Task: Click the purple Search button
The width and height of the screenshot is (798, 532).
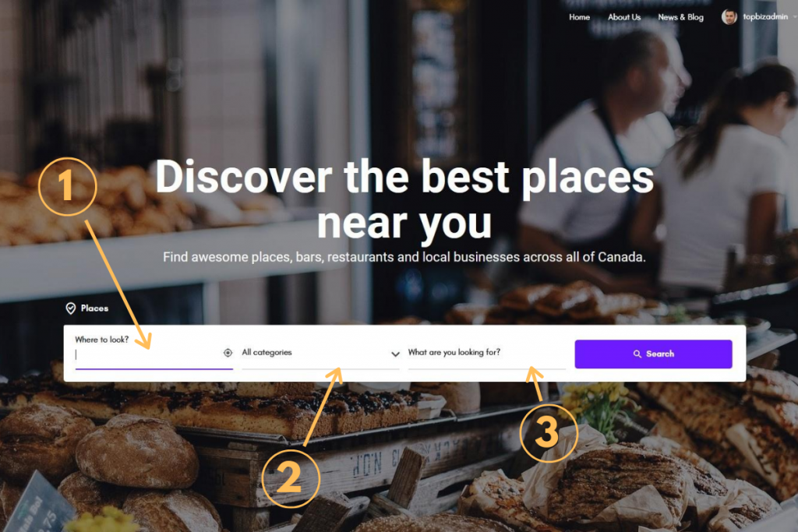Action: (x=654, y=354)
